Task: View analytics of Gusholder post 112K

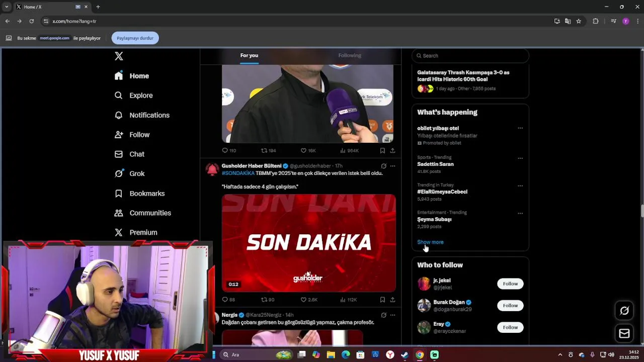Action: tap(348, 300)
